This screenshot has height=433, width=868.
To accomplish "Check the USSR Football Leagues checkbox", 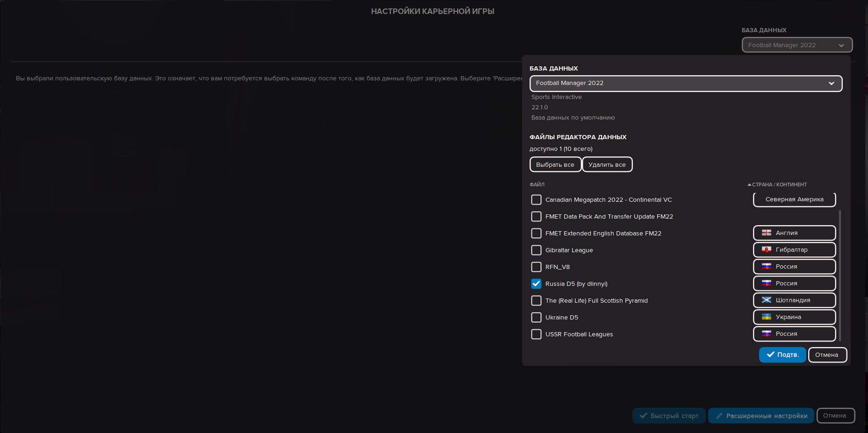I will point(536,334).
